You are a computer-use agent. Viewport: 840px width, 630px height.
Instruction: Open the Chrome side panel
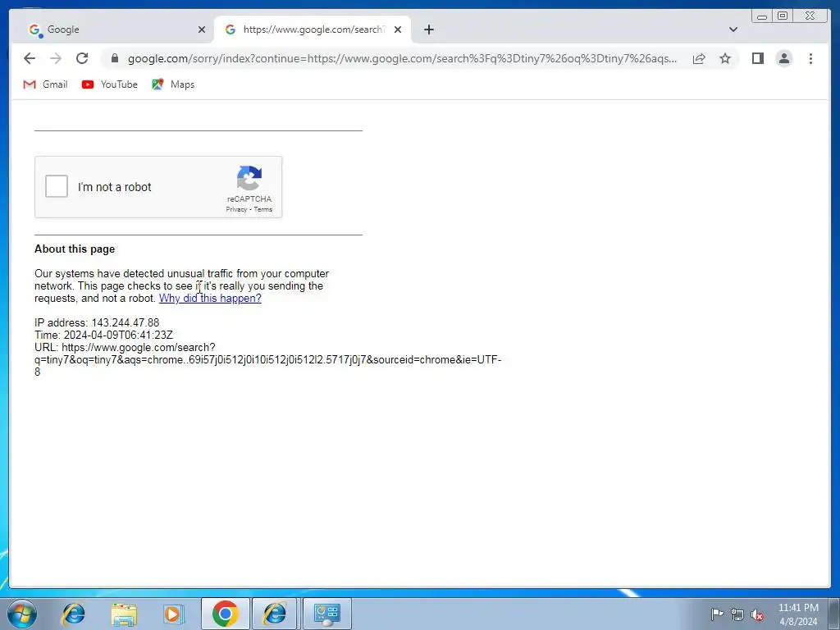pyautogui.click(x=757, y=58)
